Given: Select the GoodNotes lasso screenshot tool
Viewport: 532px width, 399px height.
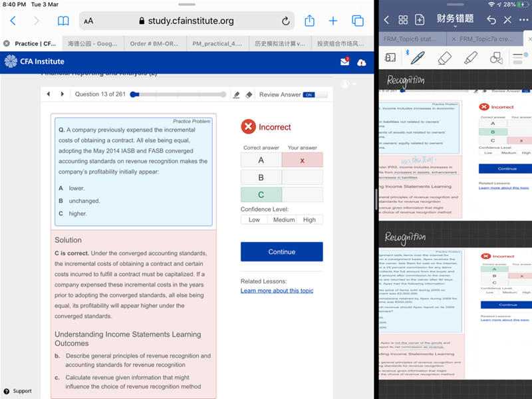Looking at the screenshot, I should click(x=390, y=58).
